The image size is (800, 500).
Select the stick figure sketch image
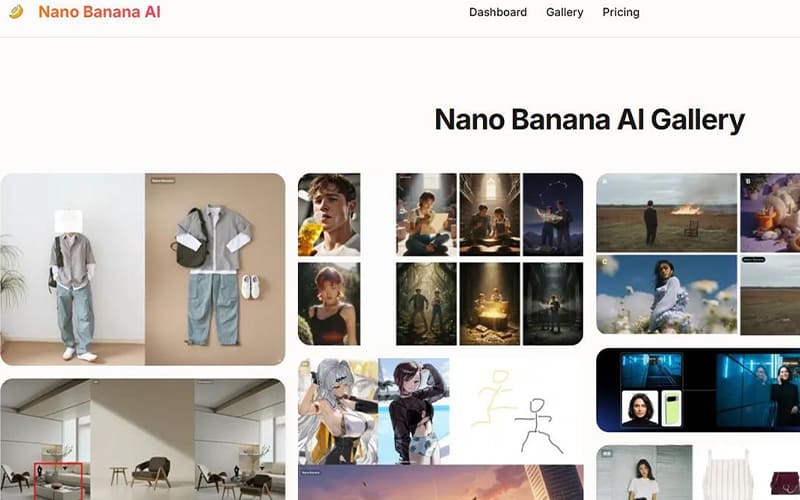516,411
